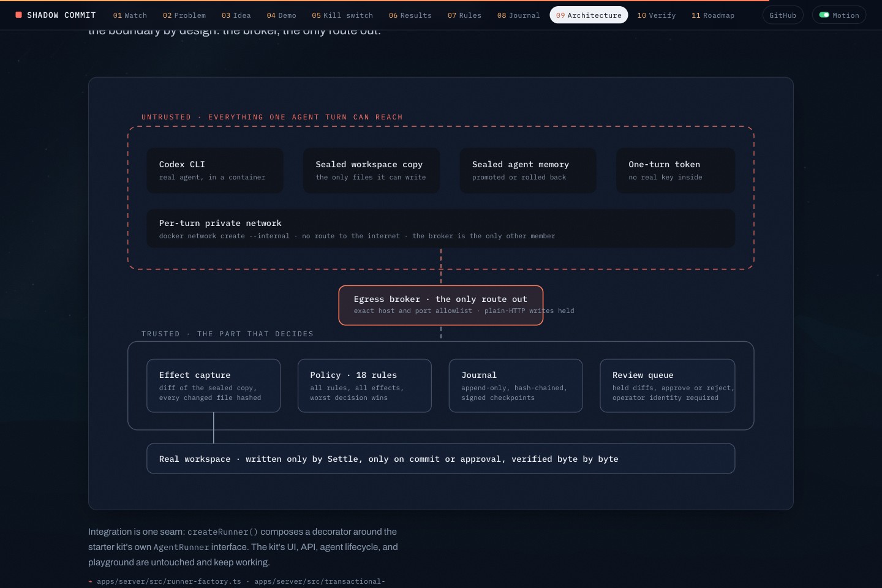Click the Policy 18 rules box
Screen dimensions: 882x588
tap(364, 386)
